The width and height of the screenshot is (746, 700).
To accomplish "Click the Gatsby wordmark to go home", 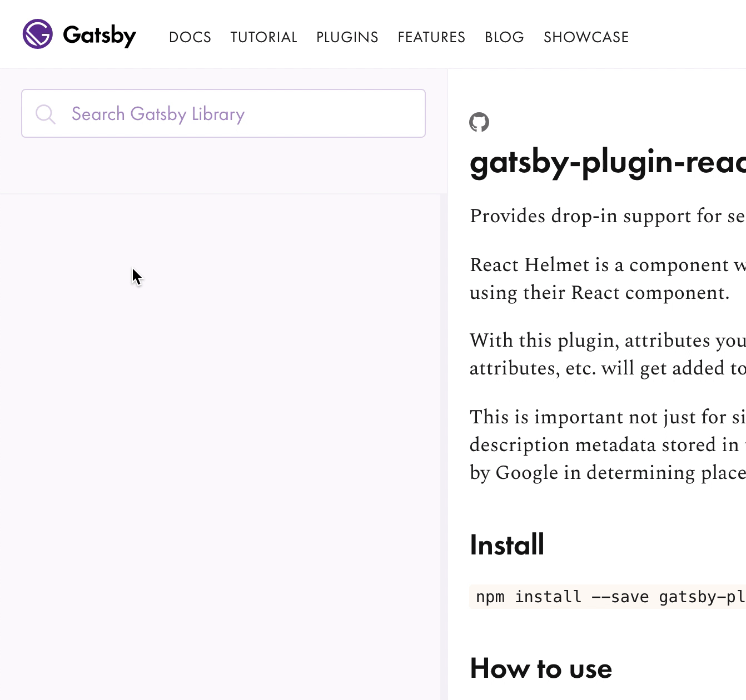I will (99, 35).
